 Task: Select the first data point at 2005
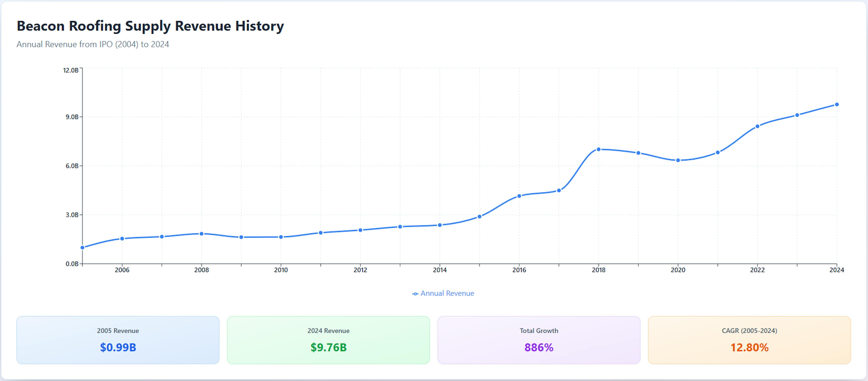coord(83,248)
